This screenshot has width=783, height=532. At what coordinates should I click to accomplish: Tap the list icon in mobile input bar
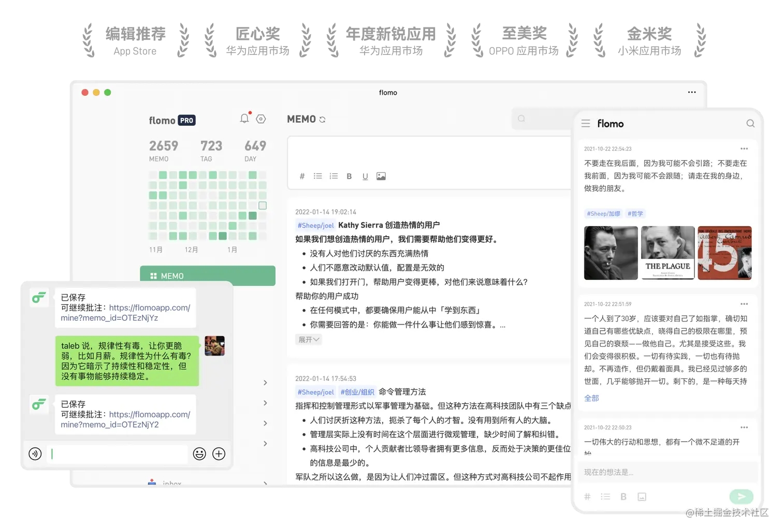[605, 497]
